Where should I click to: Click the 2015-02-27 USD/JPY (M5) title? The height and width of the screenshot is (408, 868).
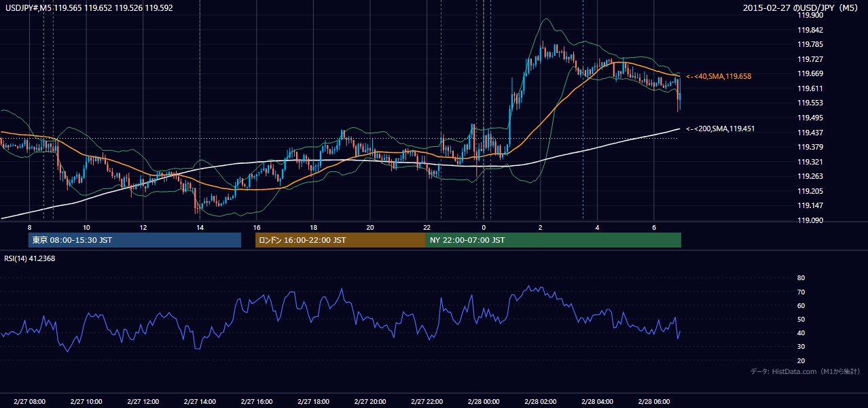(x=801, y=8)
